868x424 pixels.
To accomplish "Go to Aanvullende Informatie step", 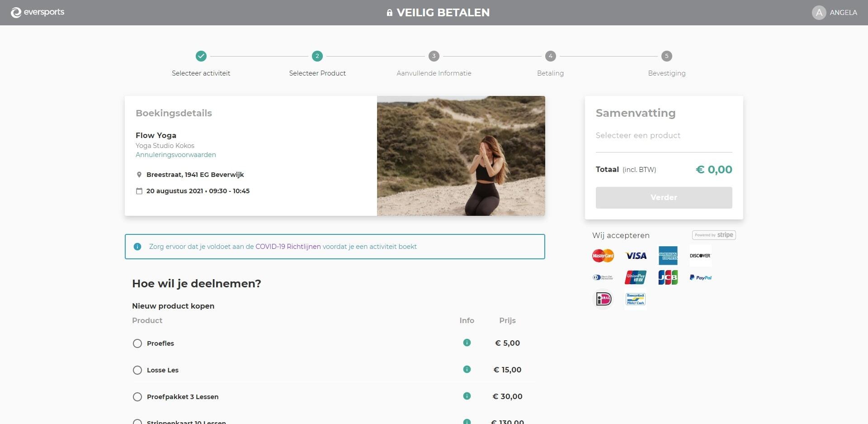I will pos(434,73).
